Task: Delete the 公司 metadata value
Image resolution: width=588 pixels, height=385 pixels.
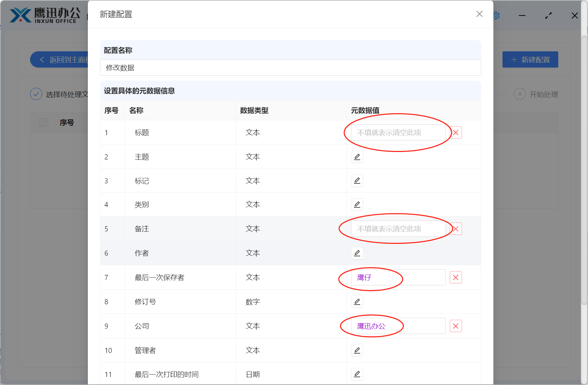Action: 456,326
